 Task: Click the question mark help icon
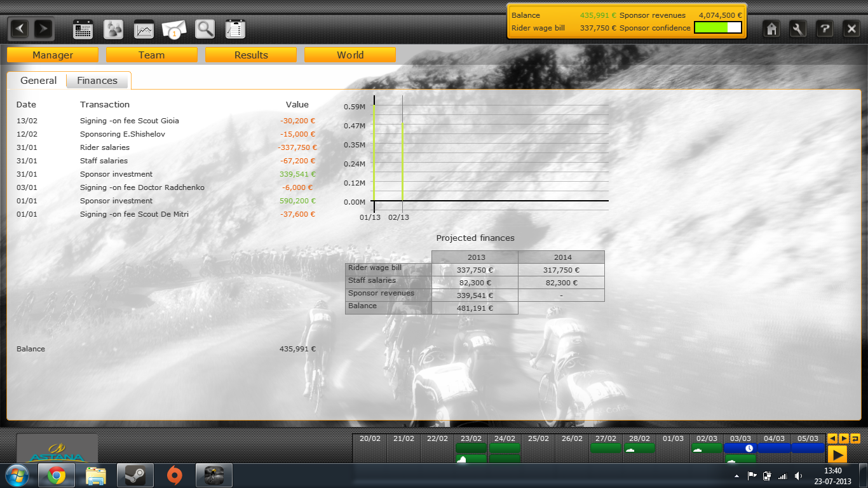coord(825,29)
